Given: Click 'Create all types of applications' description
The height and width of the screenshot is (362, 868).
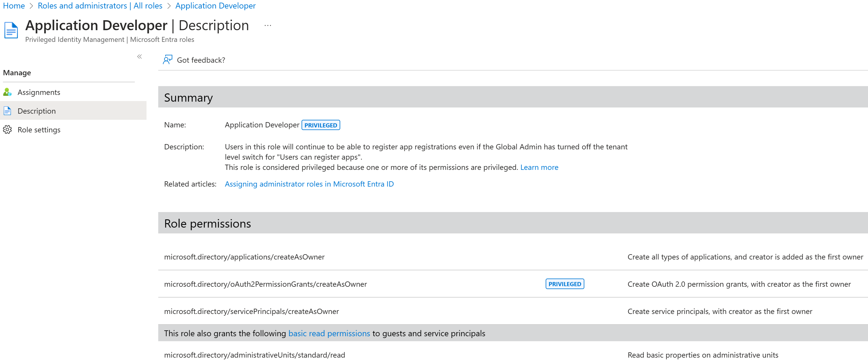Looking at the screenshot, I should 745,257.
